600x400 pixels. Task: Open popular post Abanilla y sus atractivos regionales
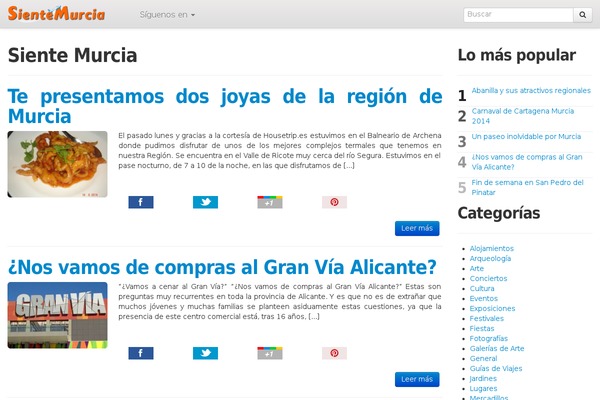[531, 91]
